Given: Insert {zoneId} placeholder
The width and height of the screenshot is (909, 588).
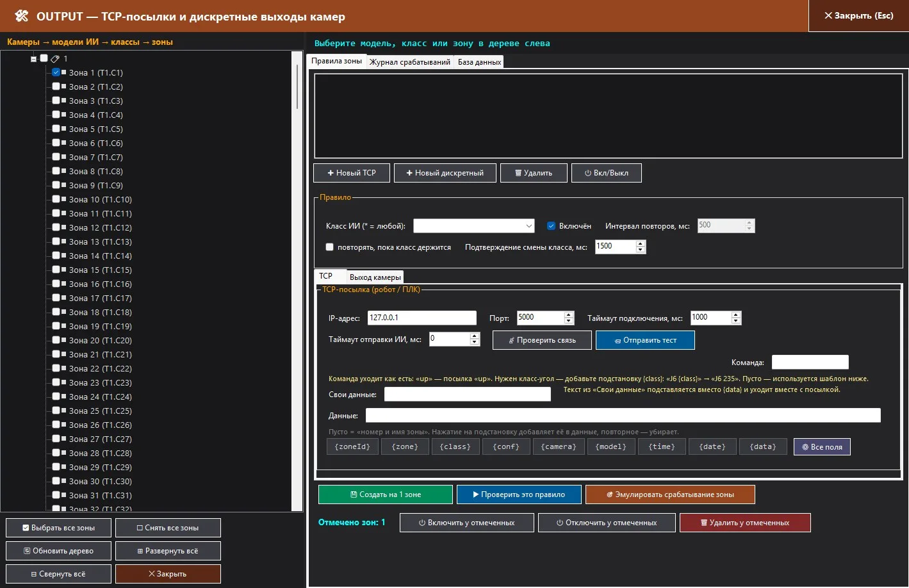Looking at the screenshot, I should (x=352, y=446).
